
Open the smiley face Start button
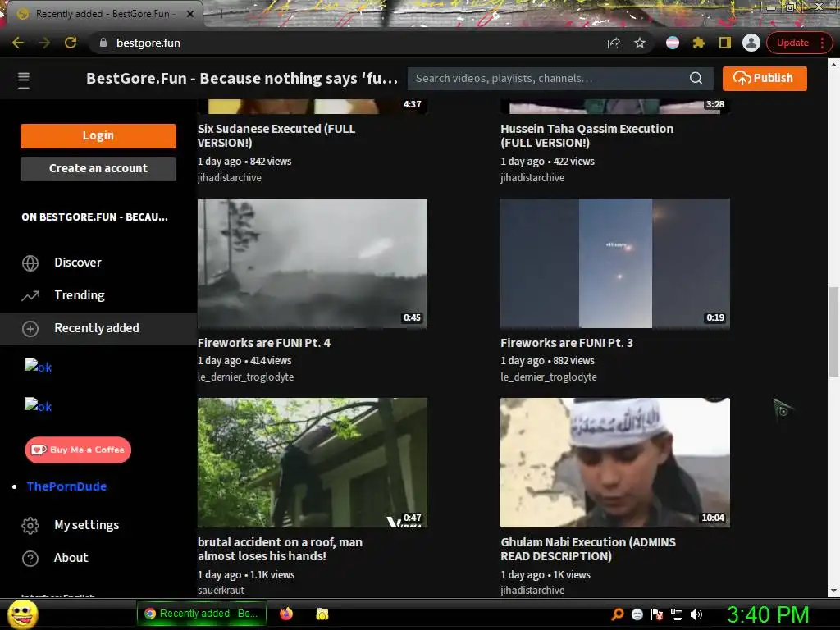[22, 614]
